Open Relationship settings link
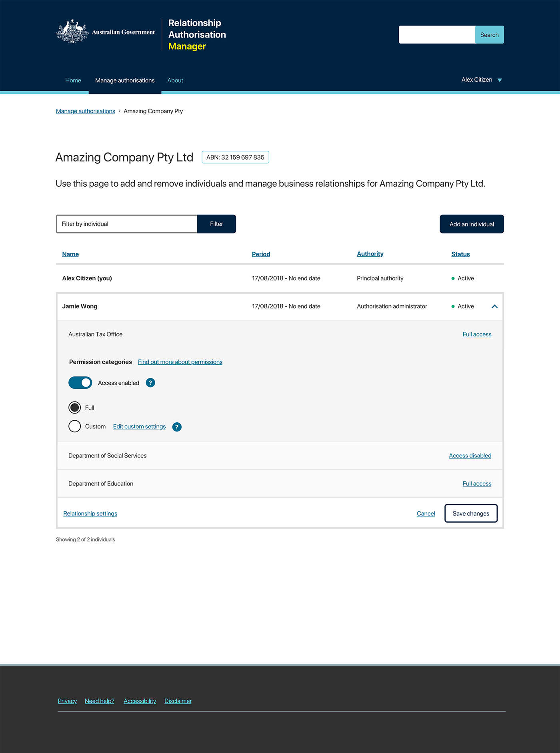This screenshot has width=560, height=753. (x=90, y=513)
